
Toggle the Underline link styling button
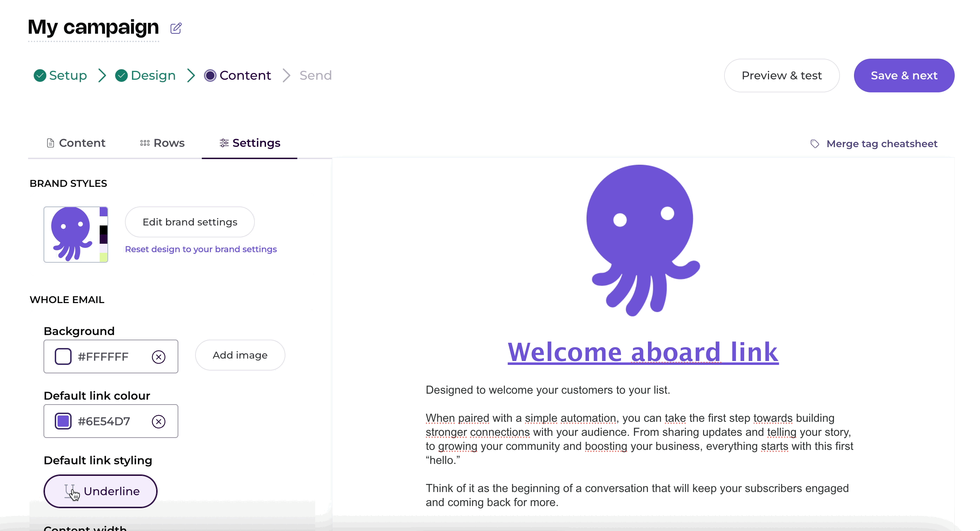pyautogui.click(x=100, y=491)
